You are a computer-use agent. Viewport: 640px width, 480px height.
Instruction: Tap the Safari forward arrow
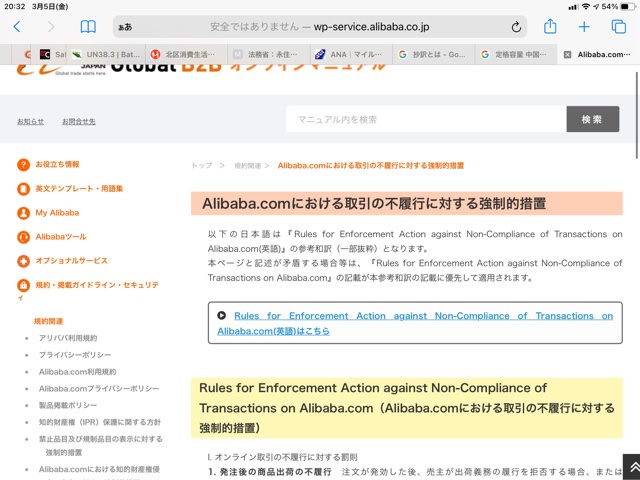pos(51,27)
